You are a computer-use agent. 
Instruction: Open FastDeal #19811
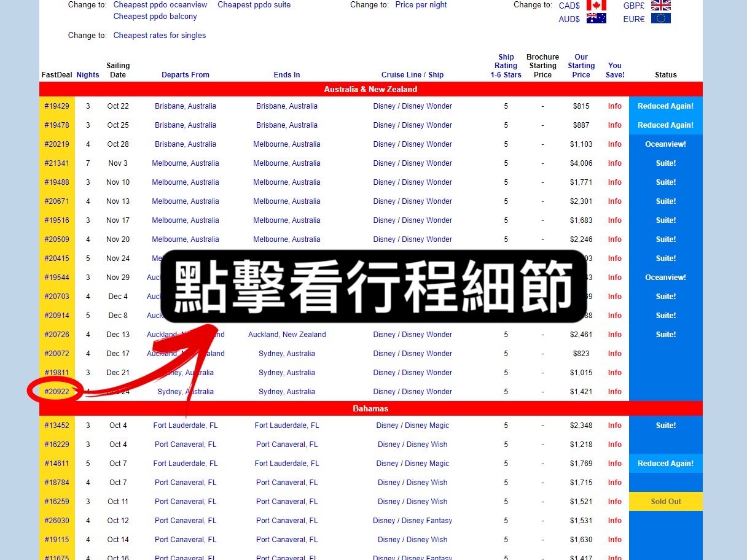[x=57, y=373]
